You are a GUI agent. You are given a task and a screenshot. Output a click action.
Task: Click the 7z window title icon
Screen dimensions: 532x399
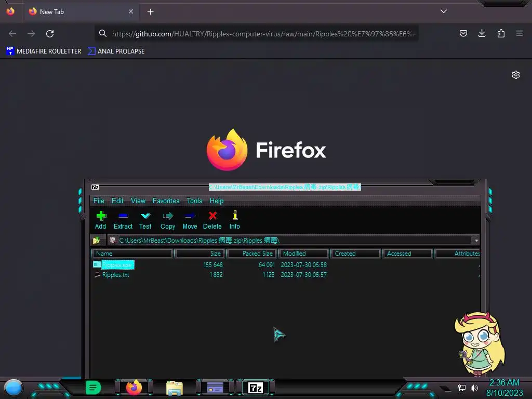(x=95, y=187)
